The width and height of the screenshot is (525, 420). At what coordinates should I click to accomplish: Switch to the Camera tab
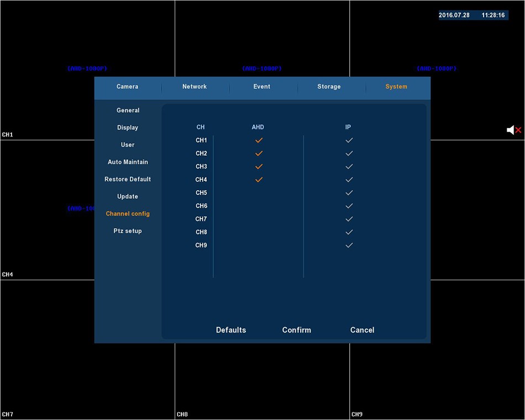click(x=127, y=87)
